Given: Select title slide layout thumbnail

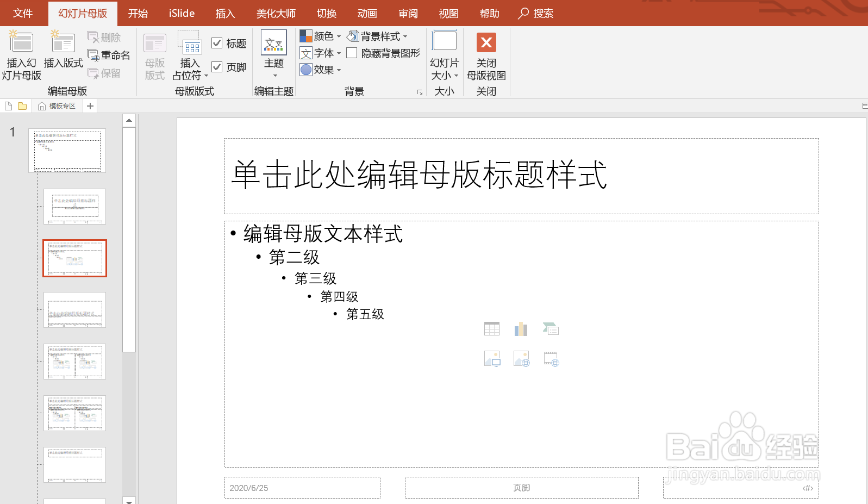Looking at the screenshot, I should coord(75,207).
